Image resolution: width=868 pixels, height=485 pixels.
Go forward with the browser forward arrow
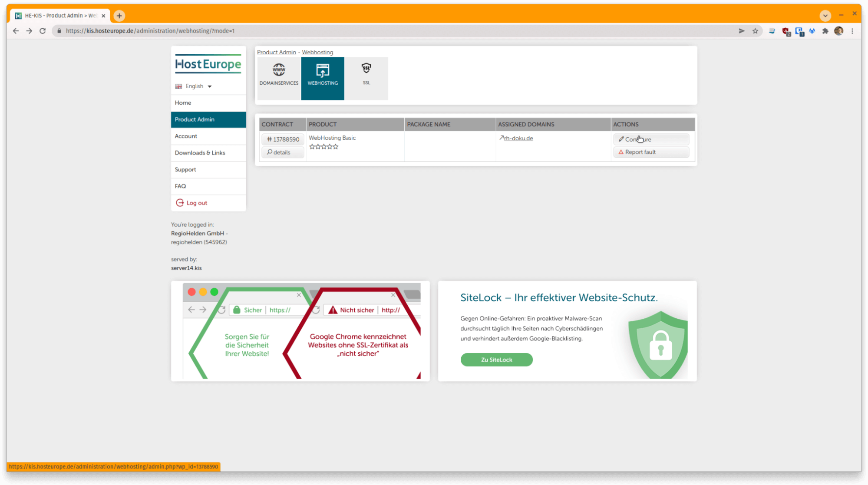[29, 31]
